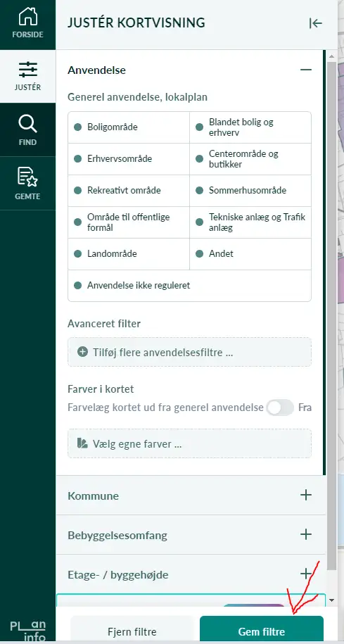Click the palette icon in Vælg egne farver
The width and height of the screenshot is (344, 644).
pos(82,443)
